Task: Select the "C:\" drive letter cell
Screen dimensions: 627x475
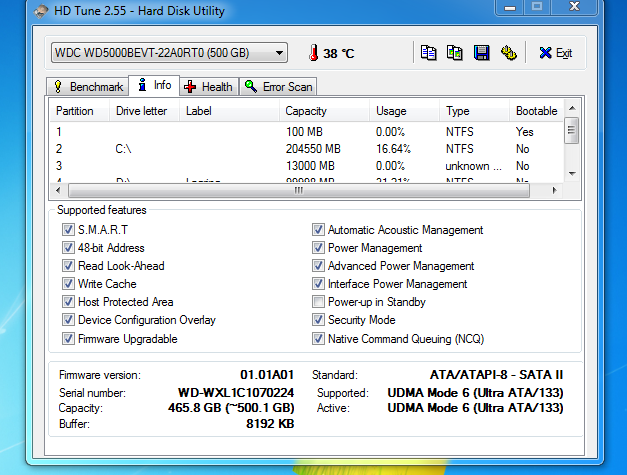Action: tap(123, 149)
